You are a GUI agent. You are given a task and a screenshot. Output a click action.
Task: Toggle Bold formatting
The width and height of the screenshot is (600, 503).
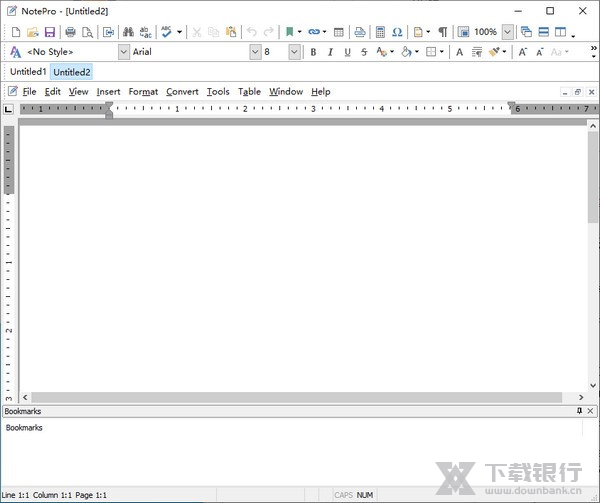[x=313, y=52]
